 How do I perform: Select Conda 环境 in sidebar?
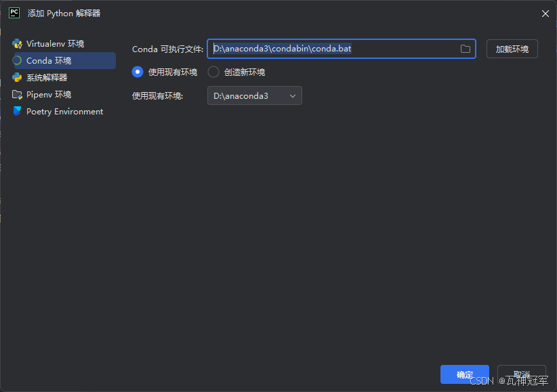pyautogui.click(x=63, y=61)
